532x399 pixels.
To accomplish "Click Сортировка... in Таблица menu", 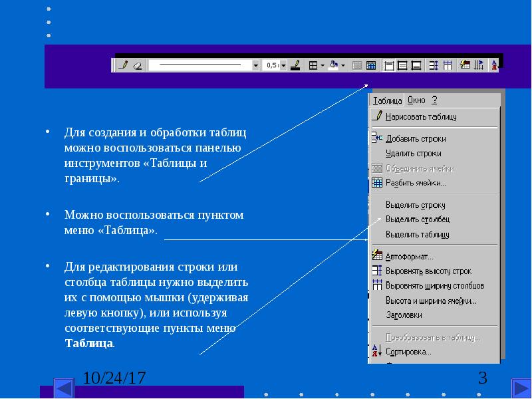I will (408, 352).
